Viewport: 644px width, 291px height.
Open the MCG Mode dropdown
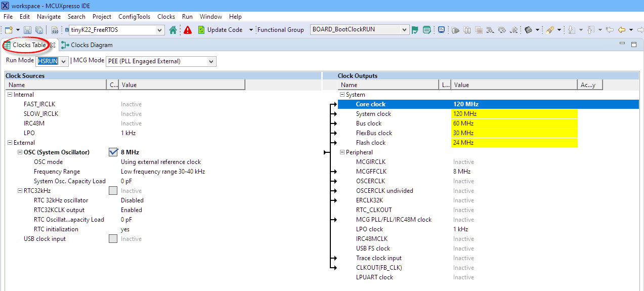[x=211, y=61]
